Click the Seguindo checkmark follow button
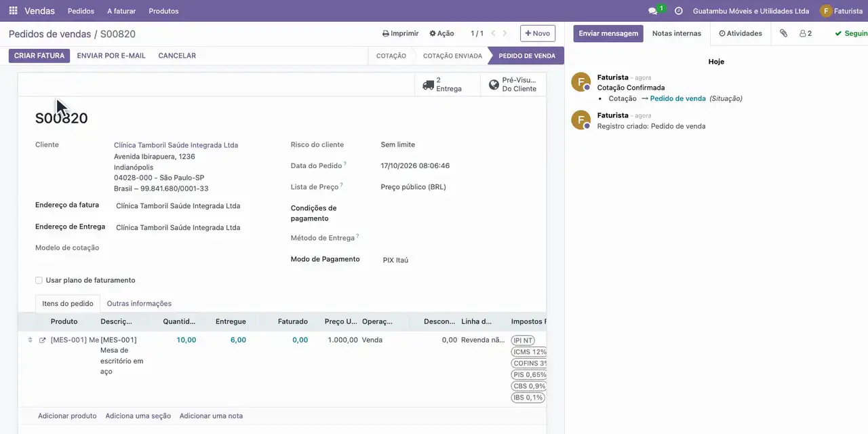868x434 pixels. pyautogui.click(x=851, y=33)
